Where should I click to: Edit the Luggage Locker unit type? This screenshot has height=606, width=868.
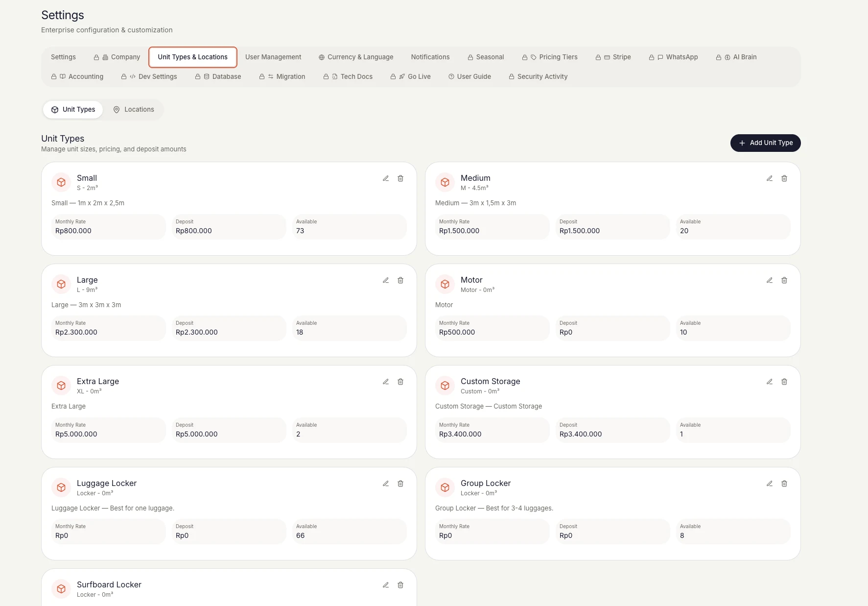pos(386,484)
